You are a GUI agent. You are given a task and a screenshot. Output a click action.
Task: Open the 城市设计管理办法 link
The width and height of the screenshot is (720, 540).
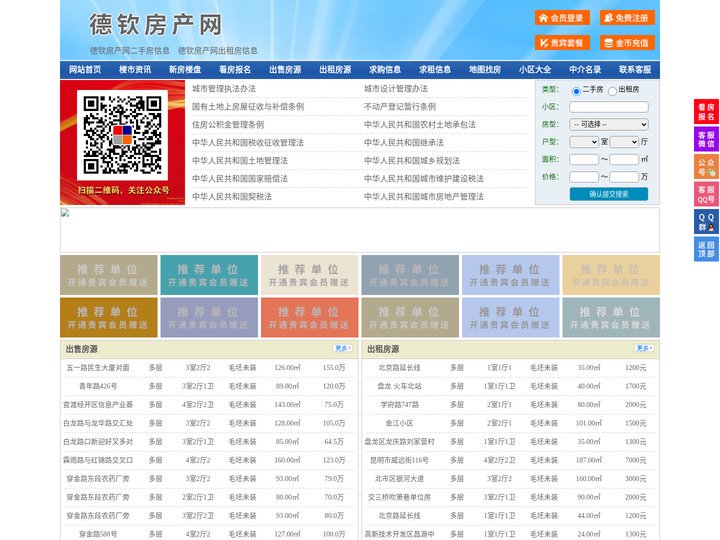tap(396, 89)
